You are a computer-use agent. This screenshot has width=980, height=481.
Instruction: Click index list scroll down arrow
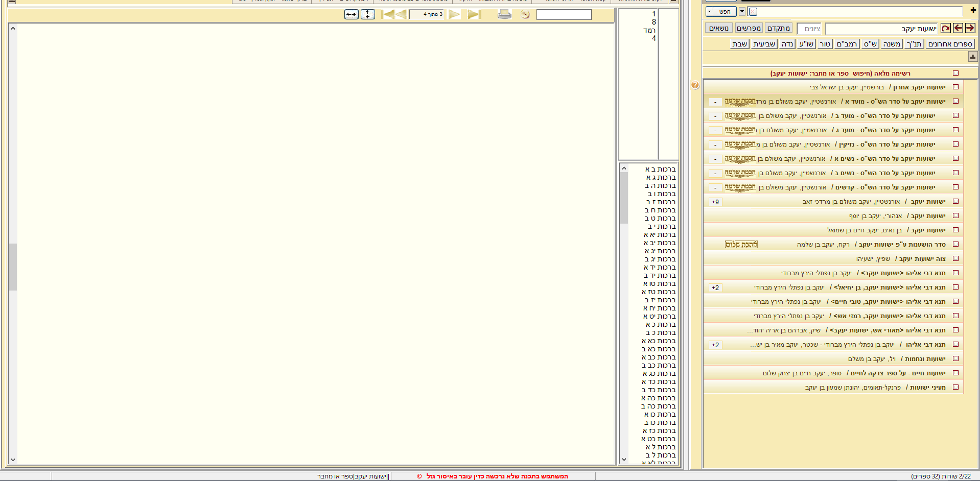pos(623,460)
